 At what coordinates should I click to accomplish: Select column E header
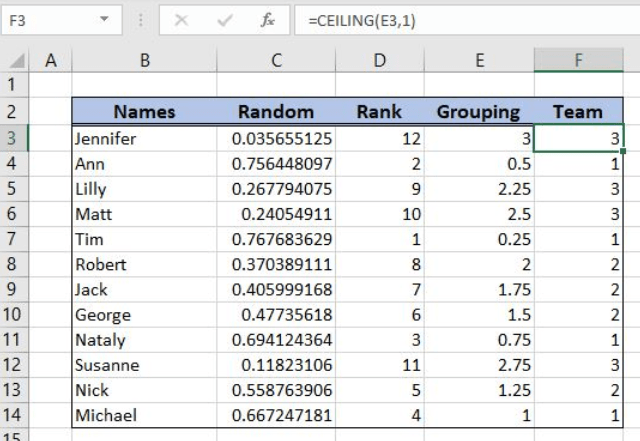[x=480, y=60]
